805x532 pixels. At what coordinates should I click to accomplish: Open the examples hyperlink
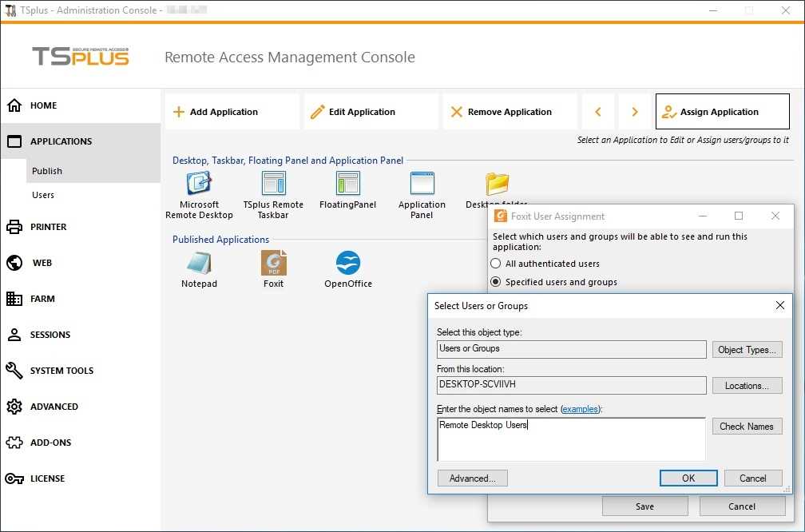coord(580,409)
